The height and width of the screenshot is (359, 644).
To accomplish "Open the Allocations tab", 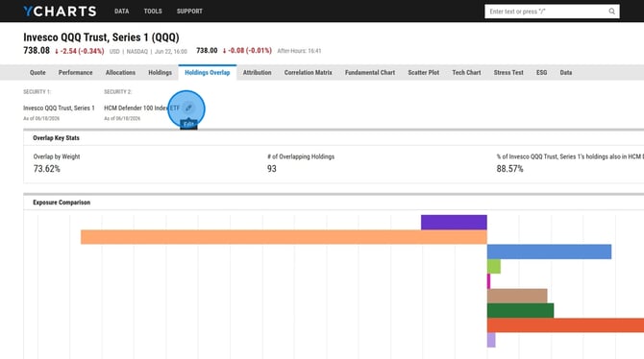I will (x=120, y=73).
